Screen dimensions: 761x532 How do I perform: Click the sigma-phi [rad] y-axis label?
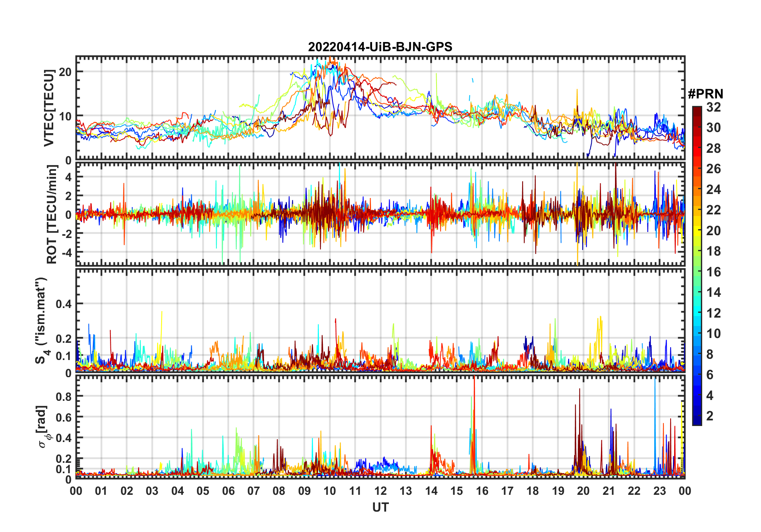click(43, 427)
